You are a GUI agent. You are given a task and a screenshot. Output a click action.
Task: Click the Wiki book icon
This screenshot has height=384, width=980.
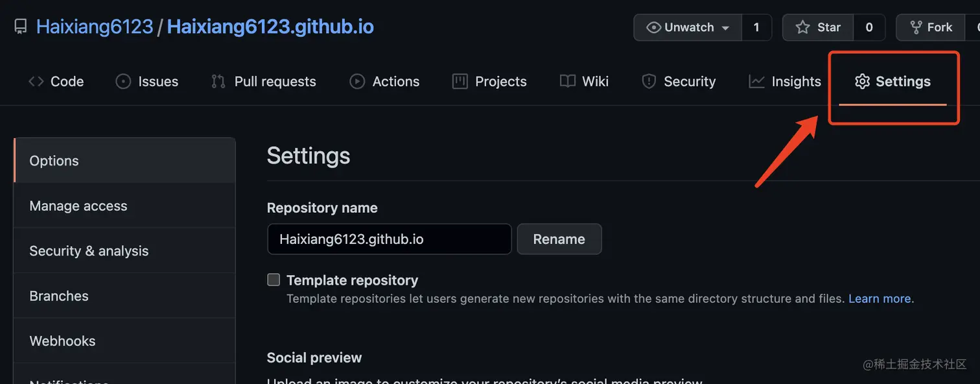coord(567,81)
